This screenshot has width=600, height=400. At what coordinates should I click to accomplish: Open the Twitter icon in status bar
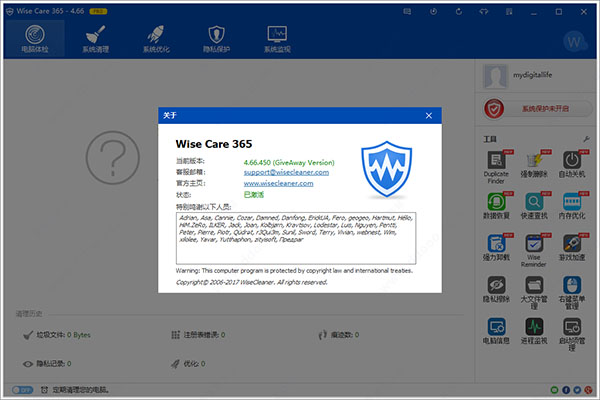pos(577,390)
